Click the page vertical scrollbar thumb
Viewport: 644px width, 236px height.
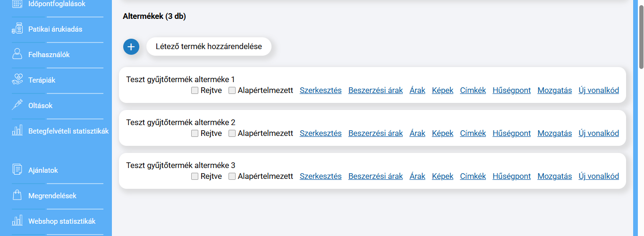[641, 35]
